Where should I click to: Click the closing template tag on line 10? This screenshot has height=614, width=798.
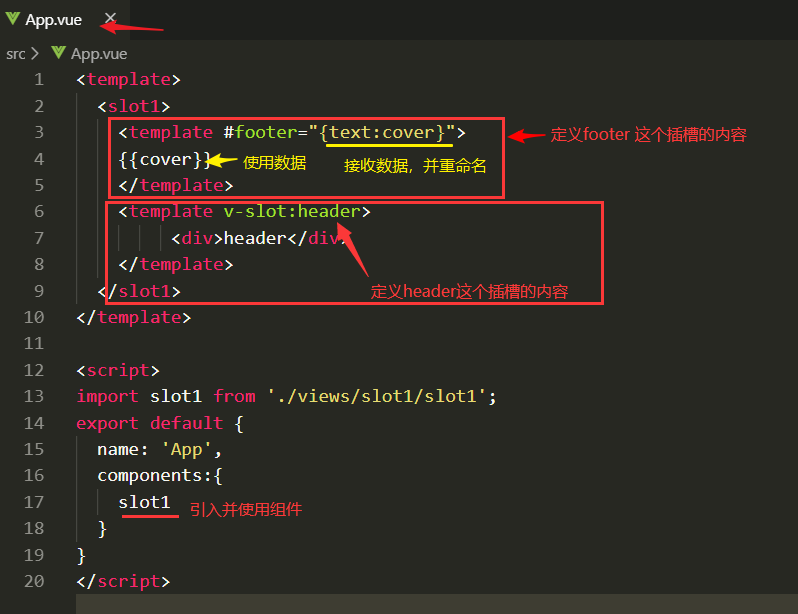[x=133, y=318]
